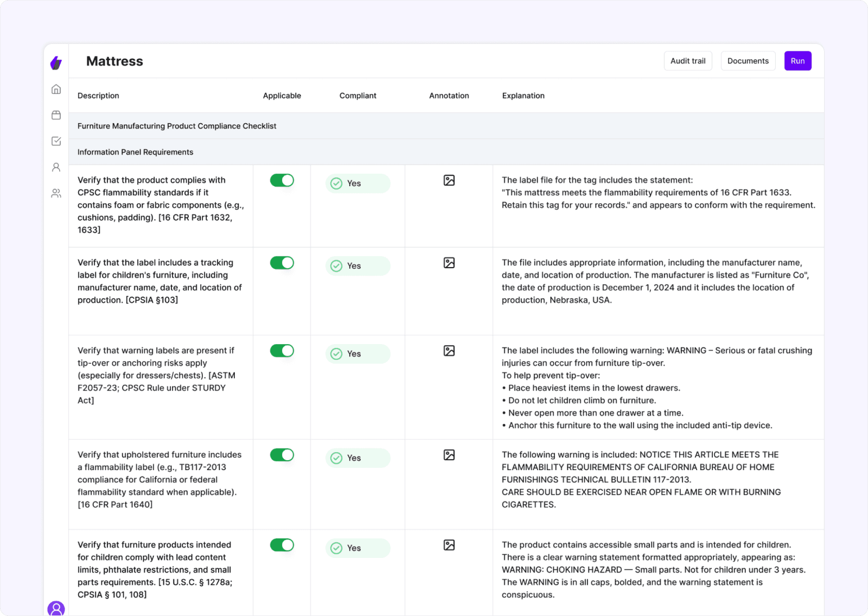Open the Home icon in the sidebar
Screen dimensions: 868x616
[56, 89]
